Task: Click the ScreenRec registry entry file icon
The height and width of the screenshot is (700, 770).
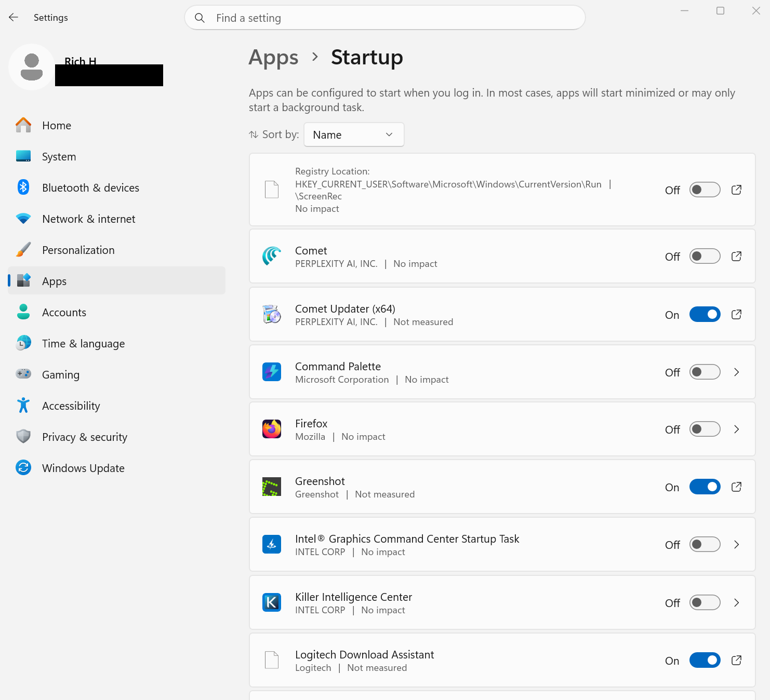Action: tap(272, 190)
